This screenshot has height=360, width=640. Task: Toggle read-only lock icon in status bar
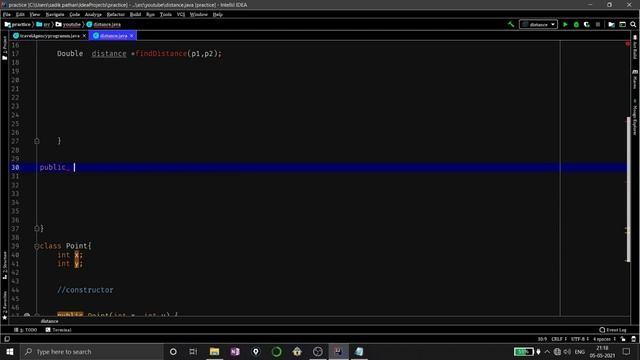click(x=623, y=339)
